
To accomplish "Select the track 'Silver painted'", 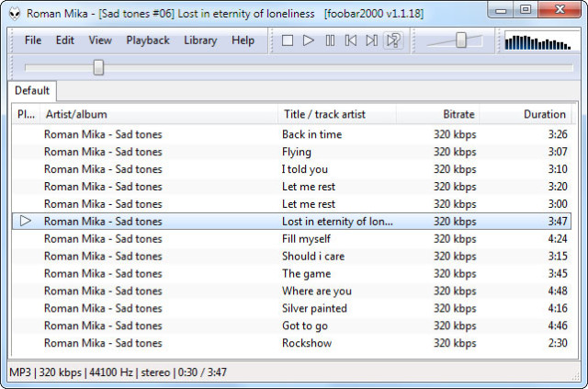I will tap(314, 308).
